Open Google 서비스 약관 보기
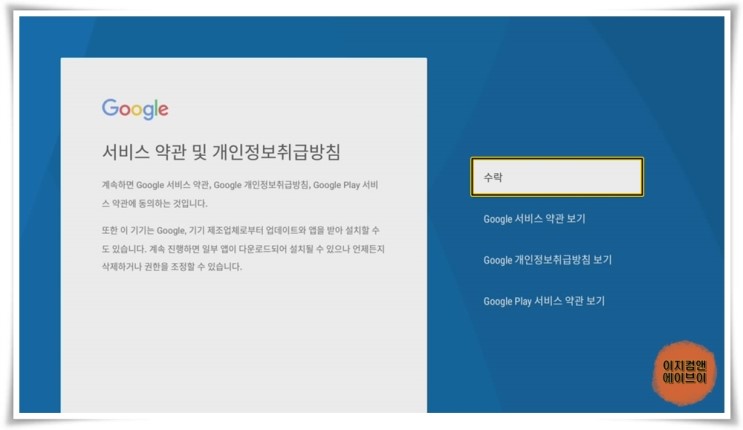Screen dimensions: 743x430 (x=534, y=219)
